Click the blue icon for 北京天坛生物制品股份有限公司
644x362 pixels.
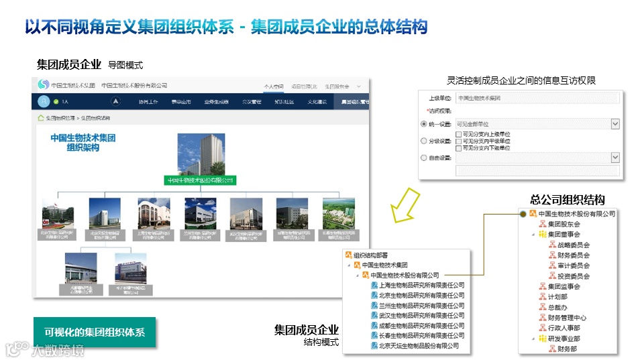tap(374, 346)
